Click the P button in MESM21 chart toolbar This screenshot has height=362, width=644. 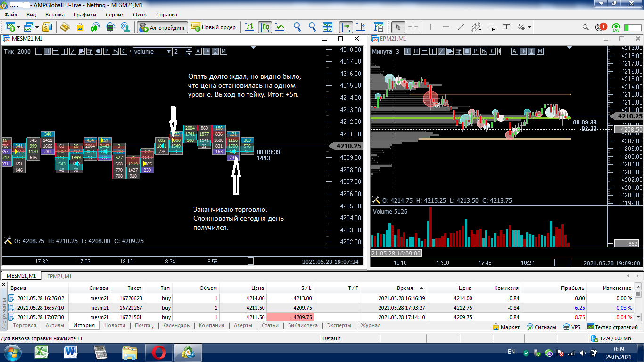[107, 51]
